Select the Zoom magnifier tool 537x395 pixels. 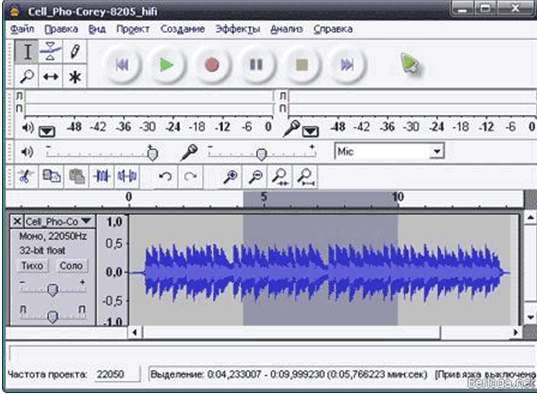tap(27, 76)
